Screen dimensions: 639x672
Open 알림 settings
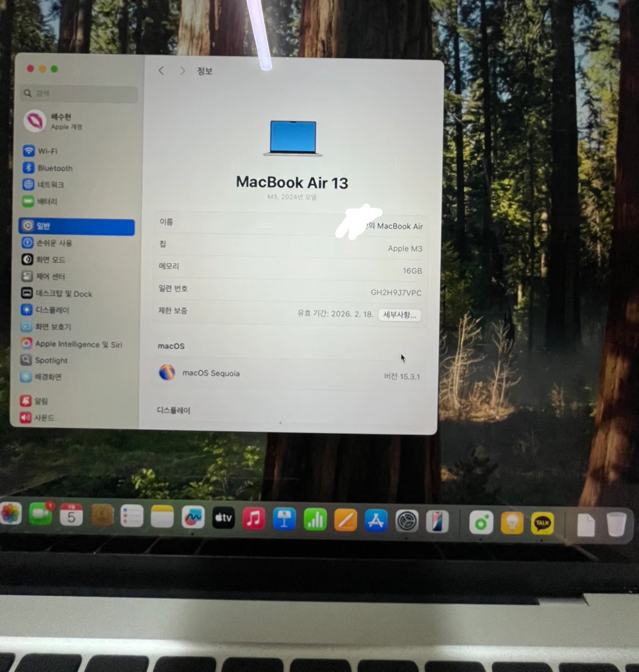pyautogui.click(x=34, y=401)
